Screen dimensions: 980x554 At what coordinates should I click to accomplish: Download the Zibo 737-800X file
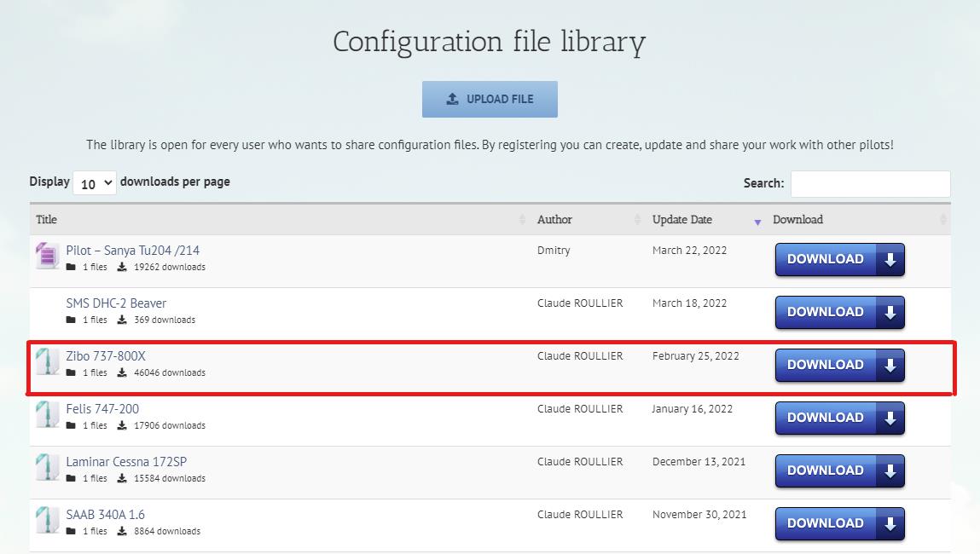point(840,366)
